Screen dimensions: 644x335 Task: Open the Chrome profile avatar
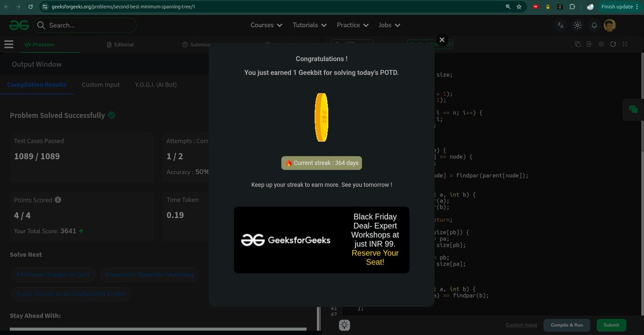click(590, 6)
